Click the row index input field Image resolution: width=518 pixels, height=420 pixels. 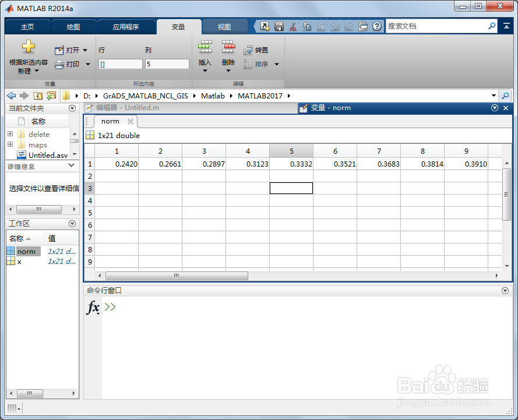pyautogui.click(x=121, y=64)
